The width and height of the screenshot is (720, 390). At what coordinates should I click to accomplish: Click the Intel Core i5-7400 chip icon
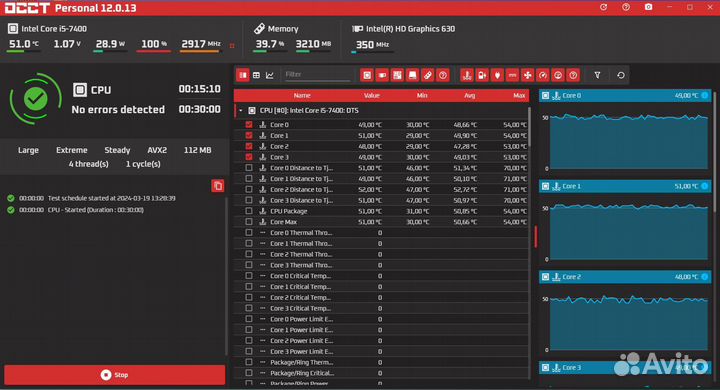[x=12, y=28]
